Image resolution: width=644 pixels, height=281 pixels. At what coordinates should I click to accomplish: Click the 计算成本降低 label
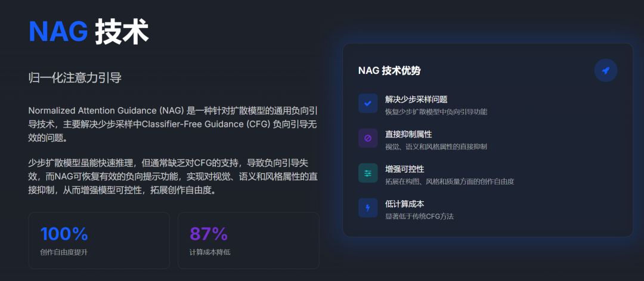click(209, 252)
